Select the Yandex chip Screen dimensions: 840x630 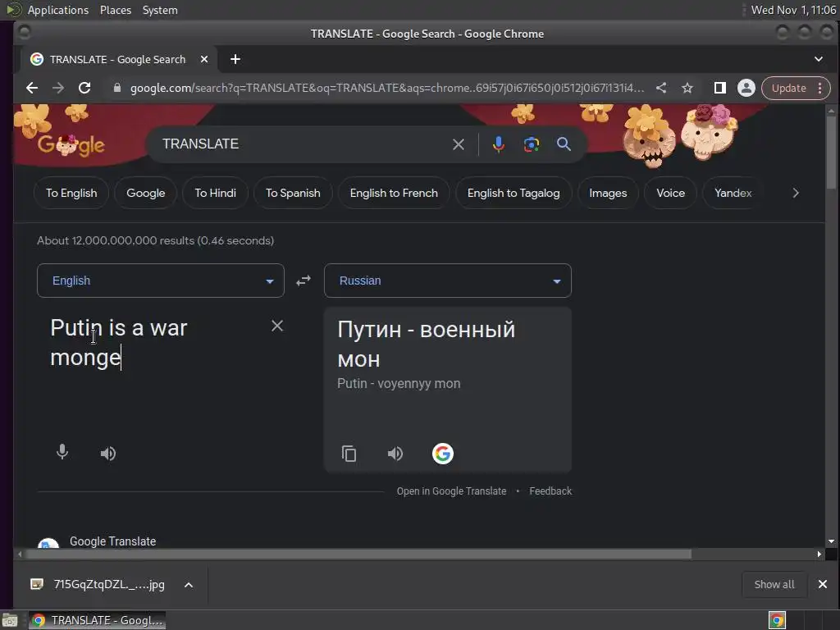733,193
